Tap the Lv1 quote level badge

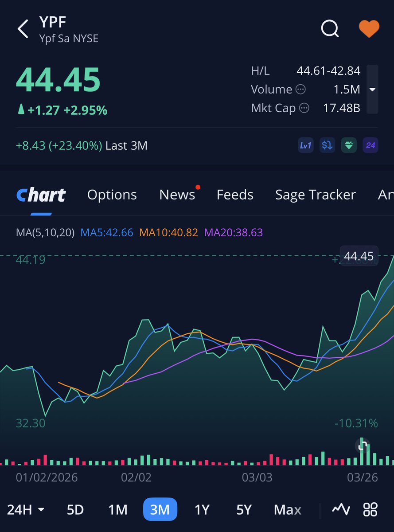306,145
